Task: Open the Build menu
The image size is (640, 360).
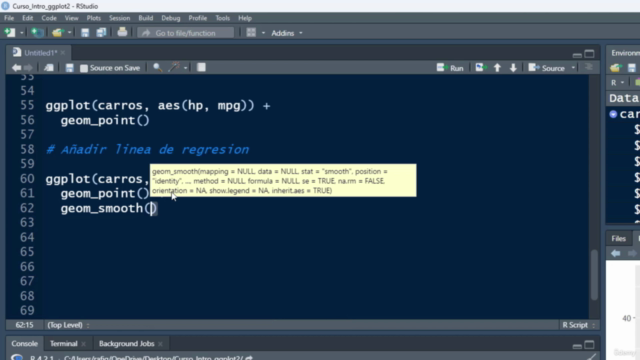Action: [146, 18]
